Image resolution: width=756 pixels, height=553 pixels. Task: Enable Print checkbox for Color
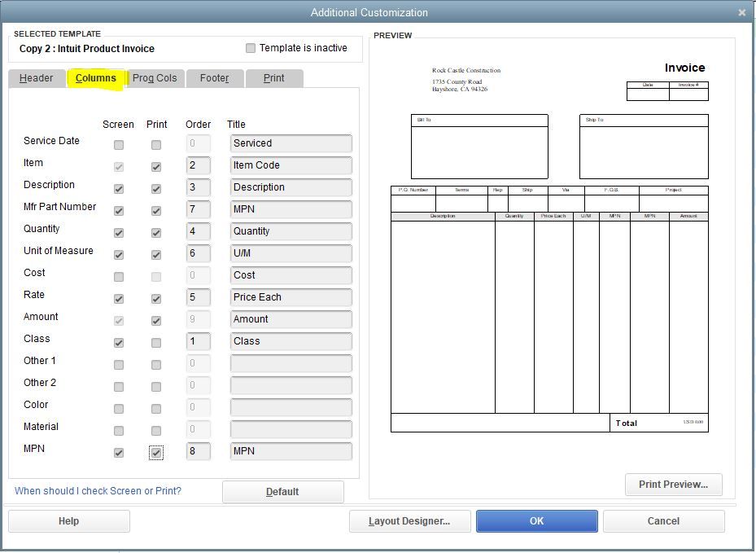point(156,409)
